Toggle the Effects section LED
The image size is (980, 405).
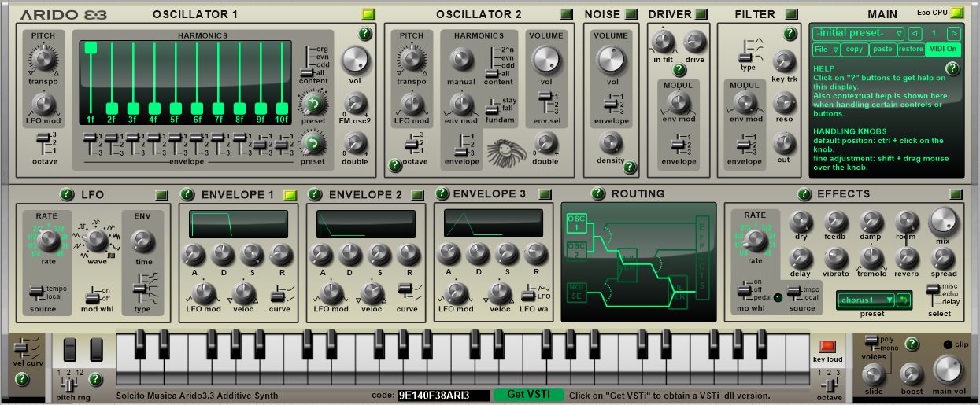coord(956,194)
